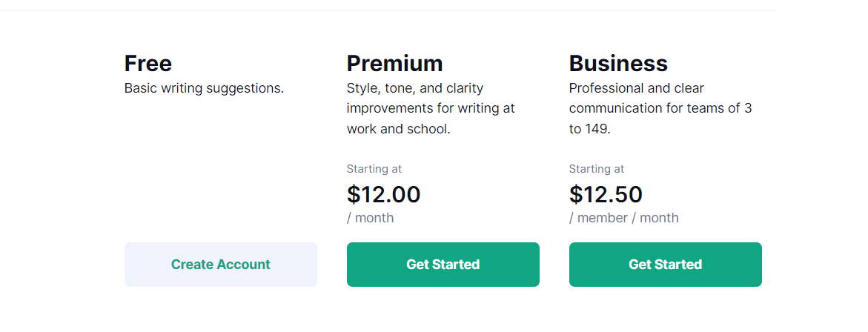Select the Premium plan heading
The height and width of the screenshot is (332, 868).
click(394, 64)
